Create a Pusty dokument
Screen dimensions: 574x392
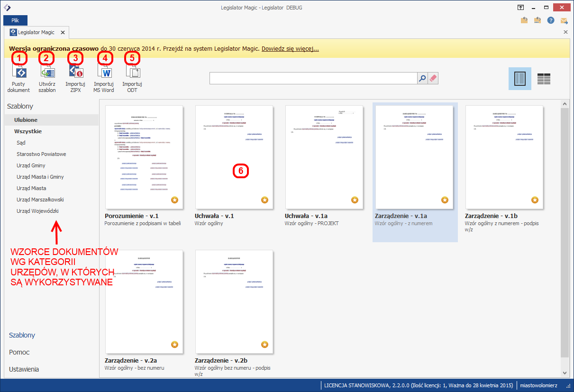(19, 79)
